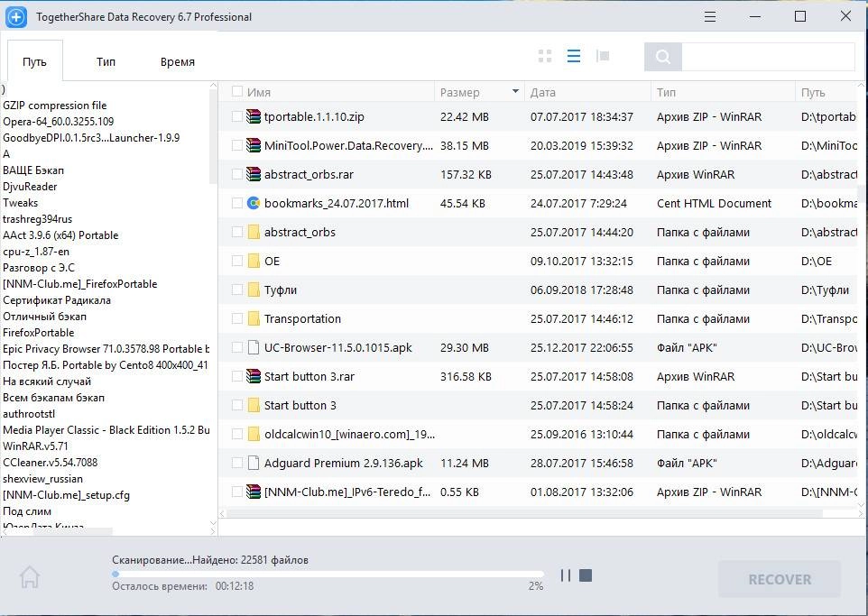
Task: Open the Путь tab
Action: click(x=34, y=61)
